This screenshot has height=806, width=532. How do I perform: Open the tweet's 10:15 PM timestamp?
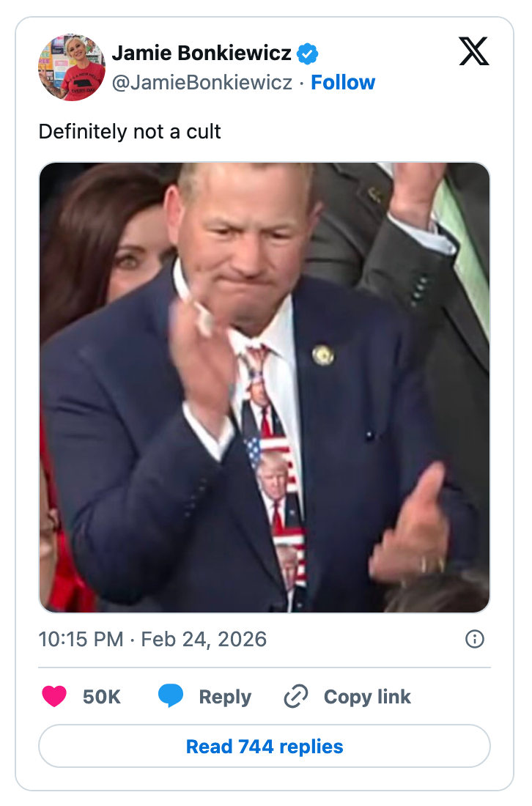point(81,639)
